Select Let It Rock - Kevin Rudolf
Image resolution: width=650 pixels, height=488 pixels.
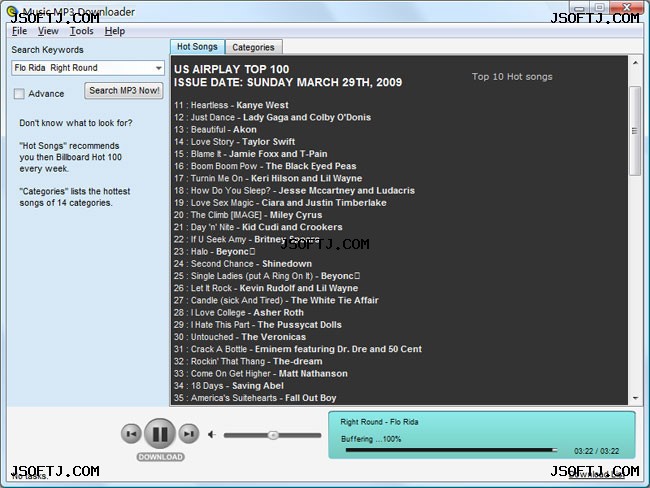pyautogui.click(x=266, y=288)
